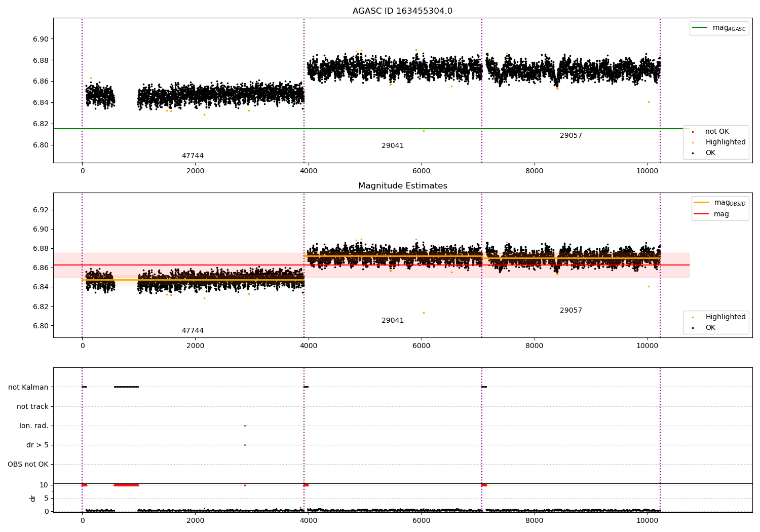Click the 'Magnitude Estimates' plot title
The height and width of the screenshot is (532, 760).
(402, 186)
